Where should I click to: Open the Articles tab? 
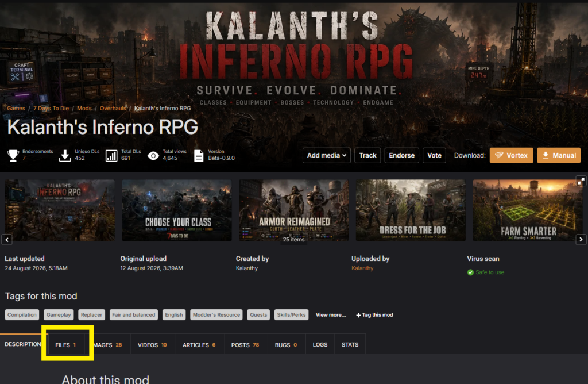(x=199, y=344)
